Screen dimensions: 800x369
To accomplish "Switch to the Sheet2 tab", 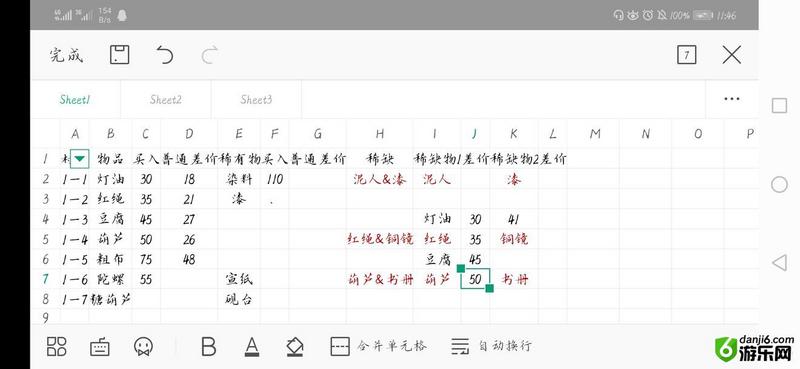I will pyautogui.click(x=166, y=100).
